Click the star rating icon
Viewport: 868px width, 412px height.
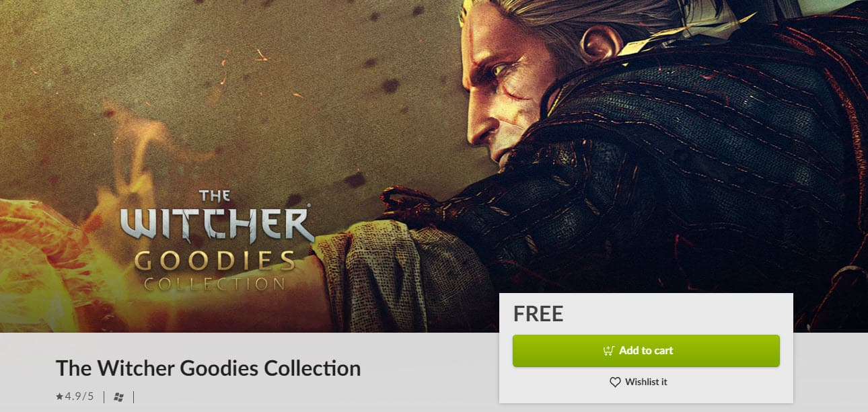(x=59, y=397)
